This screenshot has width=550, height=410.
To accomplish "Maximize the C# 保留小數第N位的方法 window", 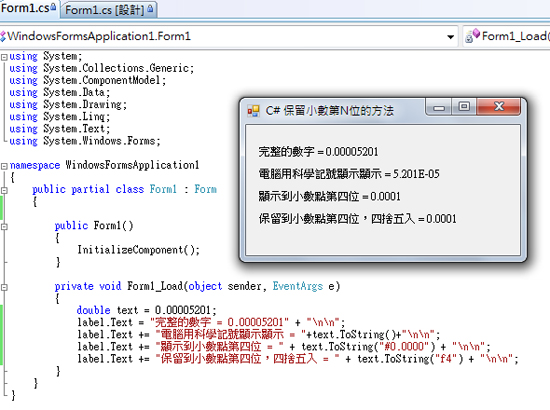I will 464,107.
